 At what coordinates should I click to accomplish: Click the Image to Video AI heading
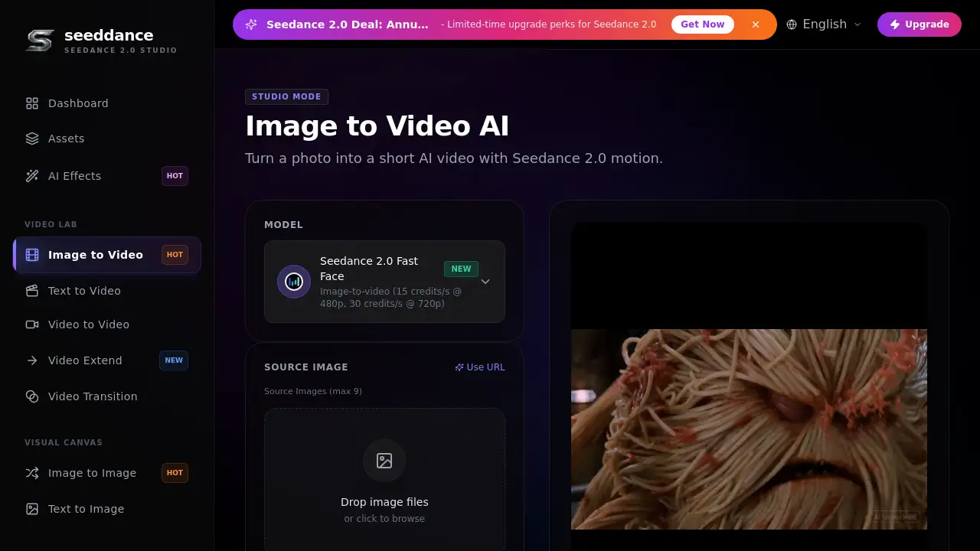(377, 126)
